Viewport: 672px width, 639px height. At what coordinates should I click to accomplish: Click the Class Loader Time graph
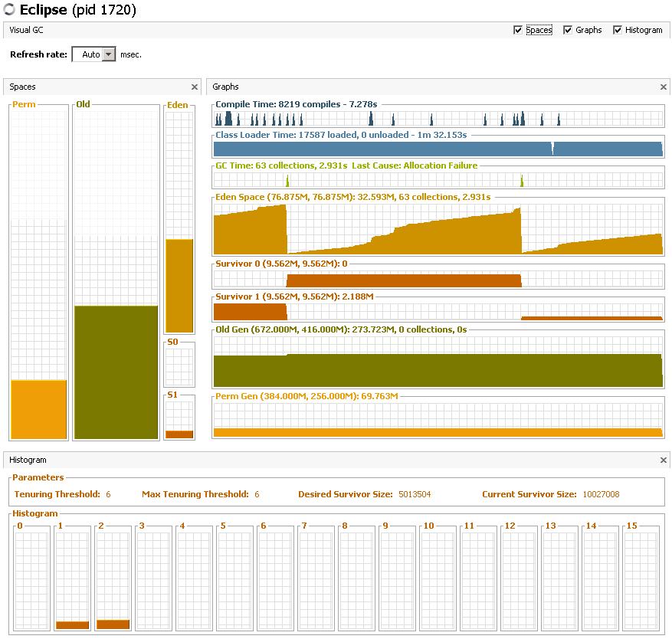coord(438,149)
